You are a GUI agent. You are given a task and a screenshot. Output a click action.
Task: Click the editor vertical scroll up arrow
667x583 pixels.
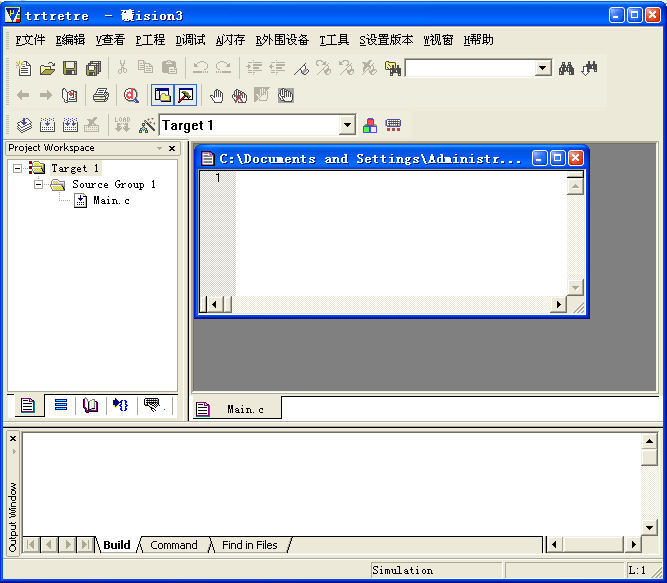[575, 186]
